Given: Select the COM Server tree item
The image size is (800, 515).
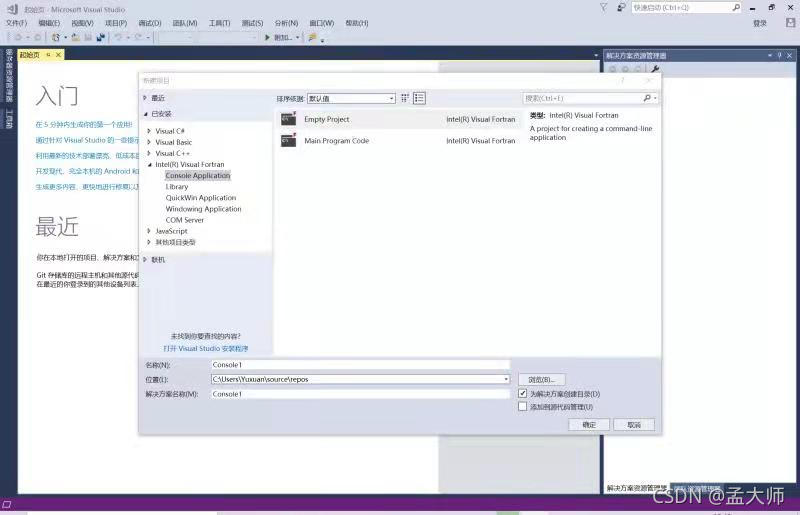Looking at the screenshot, I should [x=185, y=220].
